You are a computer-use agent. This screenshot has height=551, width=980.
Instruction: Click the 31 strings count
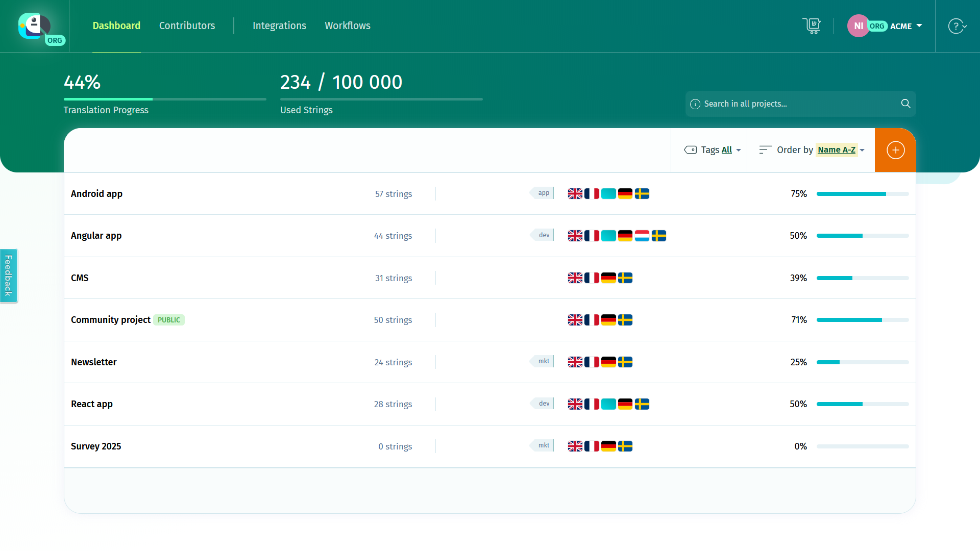tap(394, 278)
